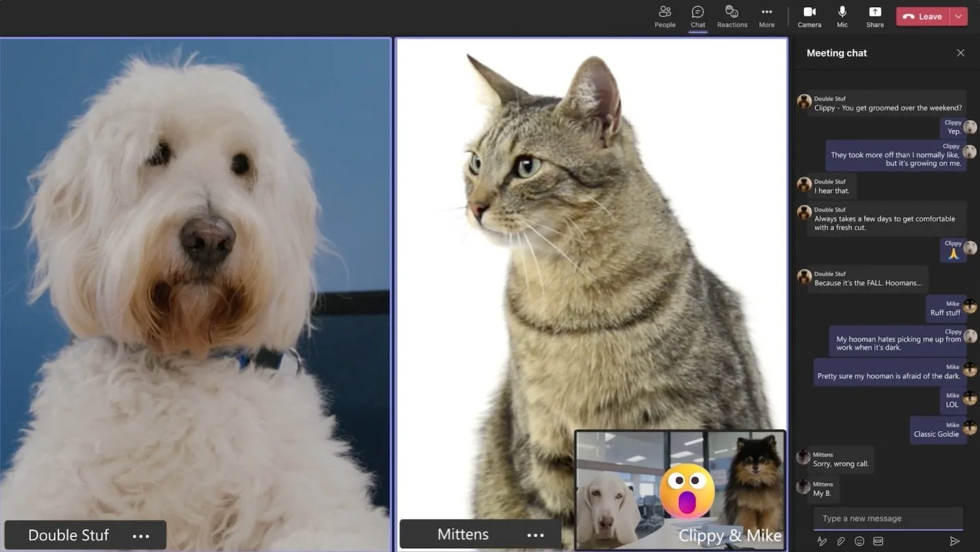
Task: Click the 'afraid of the dark' message
Action: (x=889, y=372)
